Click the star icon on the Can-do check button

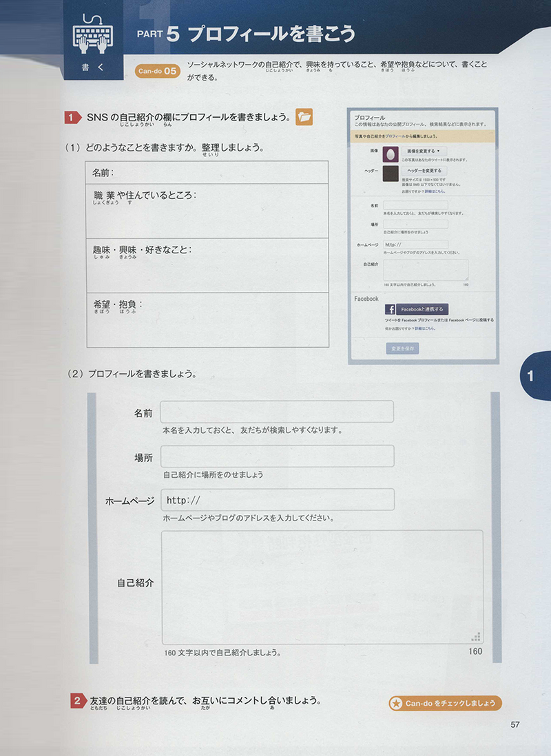point(396,703)
